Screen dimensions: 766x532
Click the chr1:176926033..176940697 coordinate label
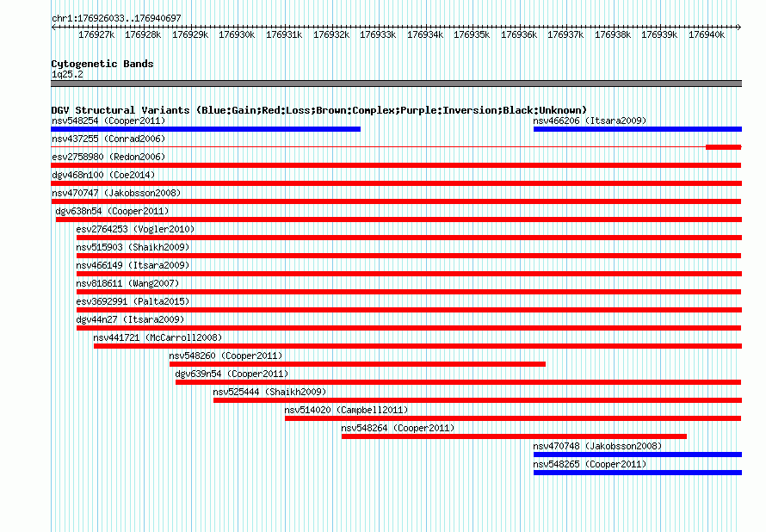pyautogui.click(x=116, y=18)
